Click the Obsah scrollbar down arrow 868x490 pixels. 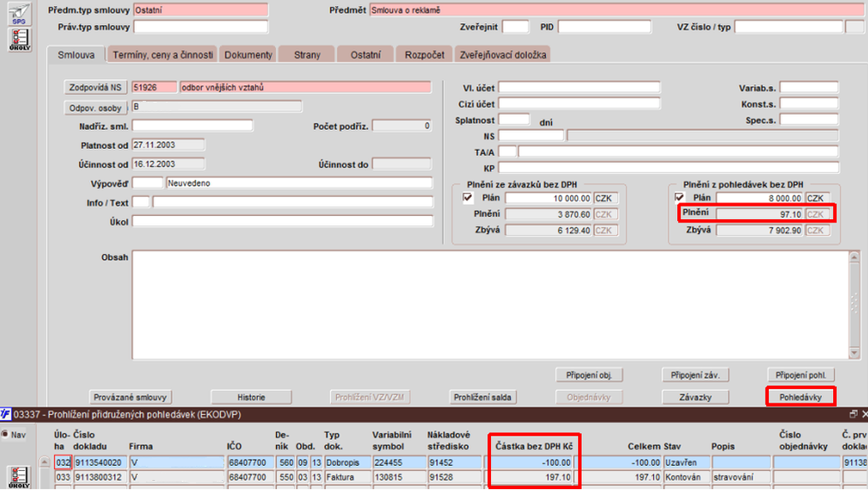(x=854, y=352)
